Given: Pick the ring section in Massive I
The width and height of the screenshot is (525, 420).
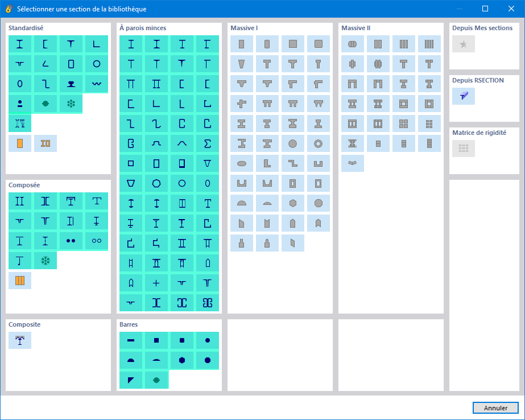Looking at the screenshot, I should 318,143.
